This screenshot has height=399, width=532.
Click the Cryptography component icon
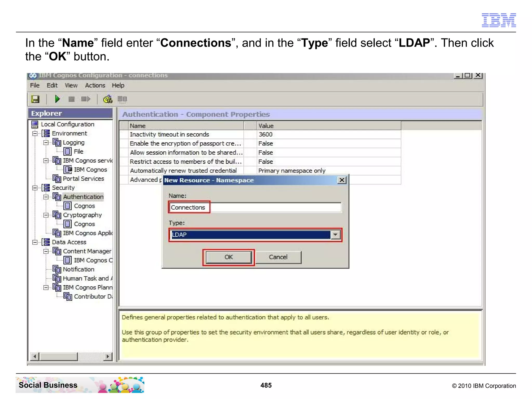pyautogui.click(x=57, y=215)
